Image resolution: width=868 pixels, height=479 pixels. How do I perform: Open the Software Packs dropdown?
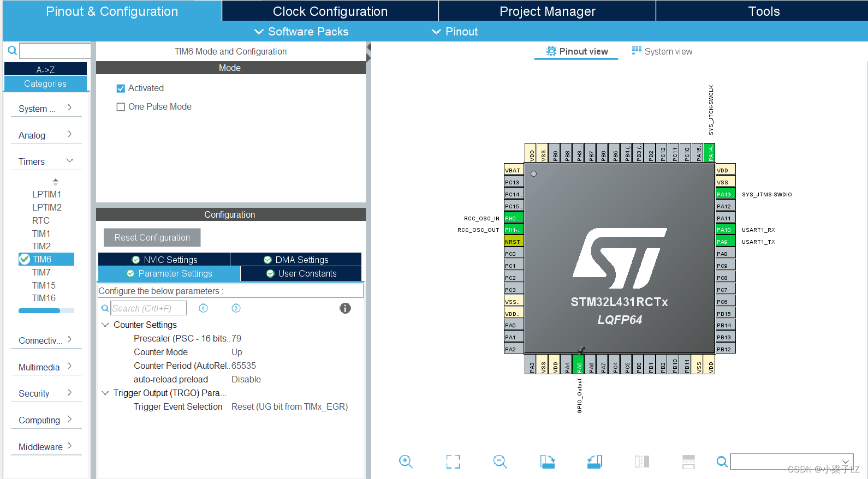tap(301, 32)
